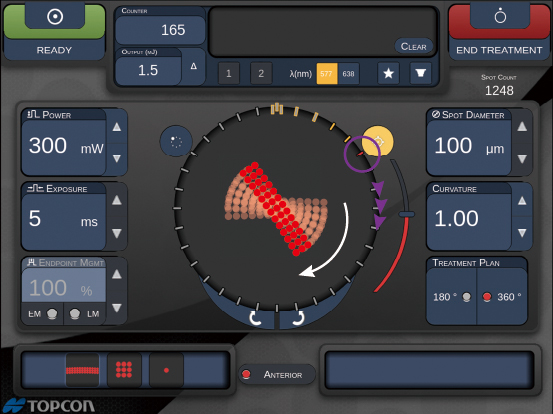Select the 638 nm wavelength
Viewport: 553px width, 414px height.
click(348, 74)
